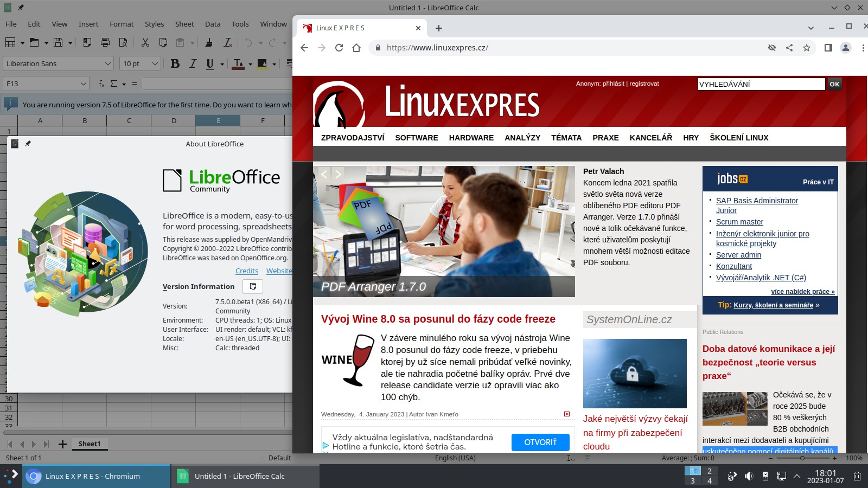Click the Copy icon in Calc toolbar
The width and height of the screenshot is (868, 488).
tap(163, 42)
